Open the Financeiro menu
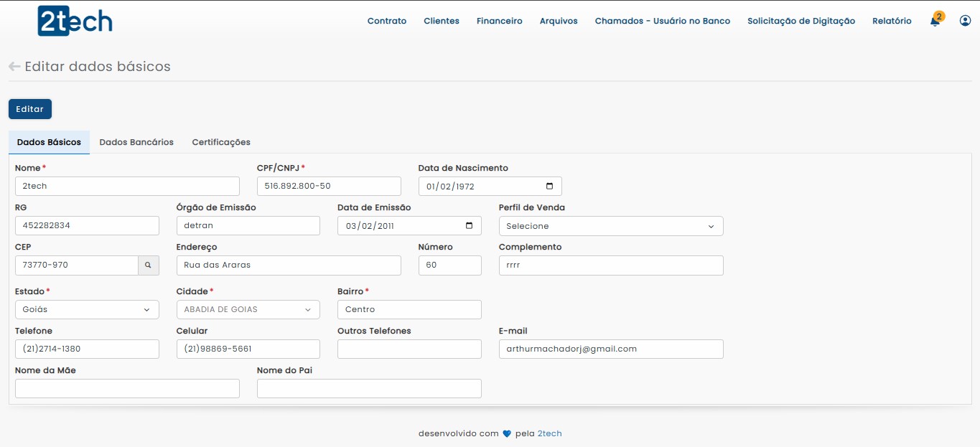980x447 pixels. coord(499,21)
